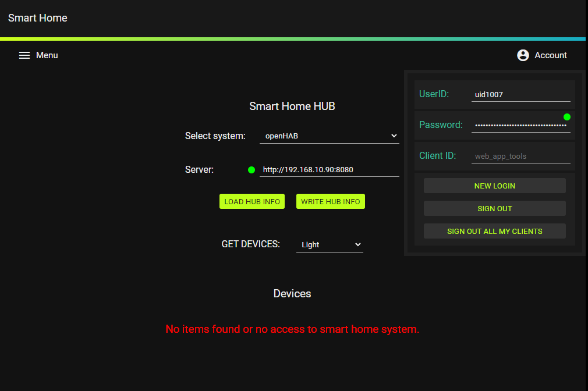The image size is (588, 391).
Task: Click the green status dot beside Server
Action: pos(251,169)
